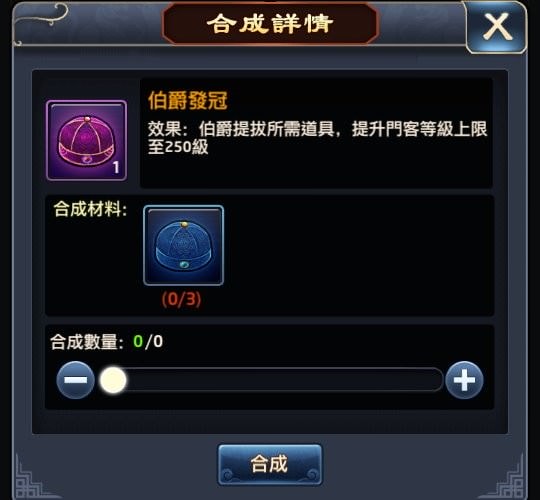Click the 伯爵發冠 item name text
The image size is (540, 500).
(188, 101)
